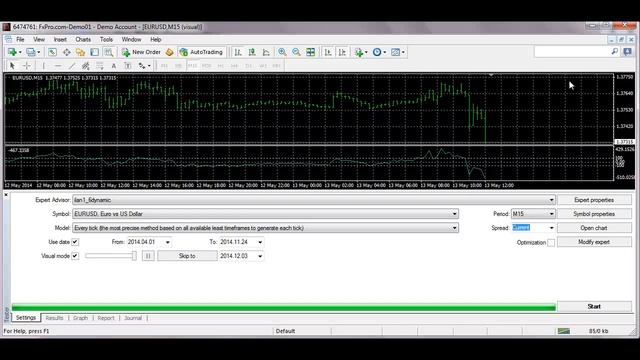This screenshot has width=640, height=360.
Task: Zoom out of the chart
Action: click(296, 52)
